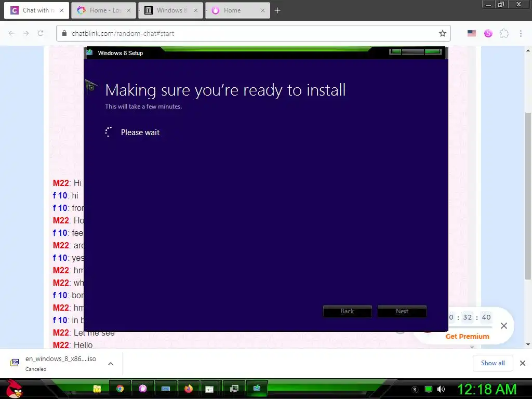Reload the chatblink page
The height and width of the screenshot is (399, 532).
point(41,33)
